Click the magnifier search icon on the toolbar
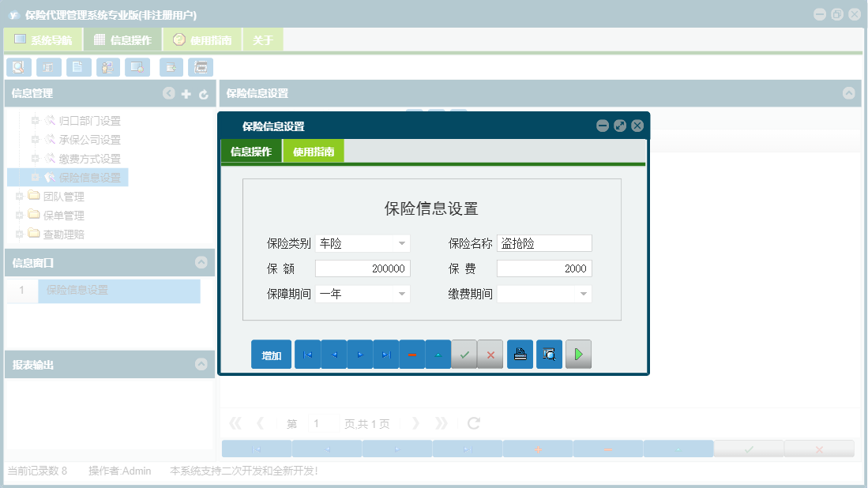The height and width of the screenshot is (488, 868). [18, 67]
